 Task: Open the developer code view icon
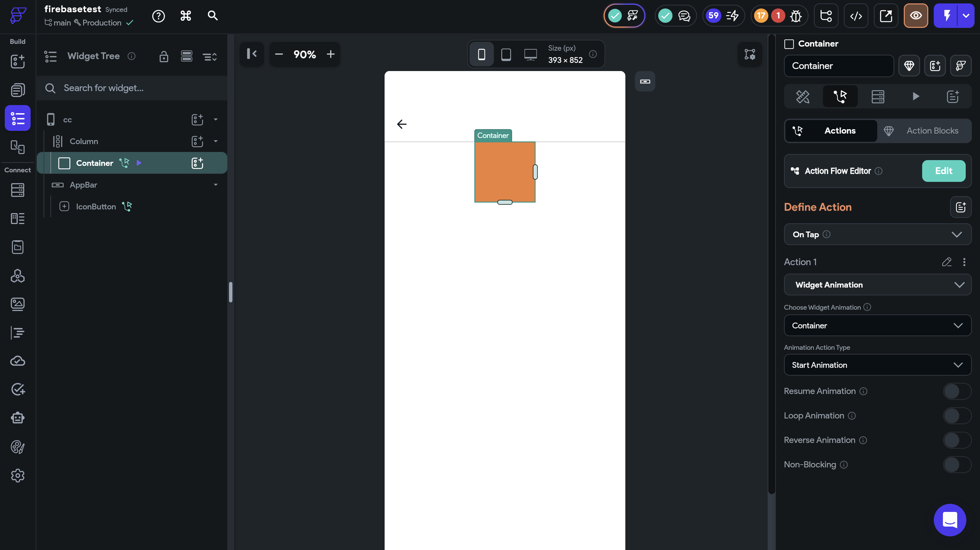click(855, 16)
